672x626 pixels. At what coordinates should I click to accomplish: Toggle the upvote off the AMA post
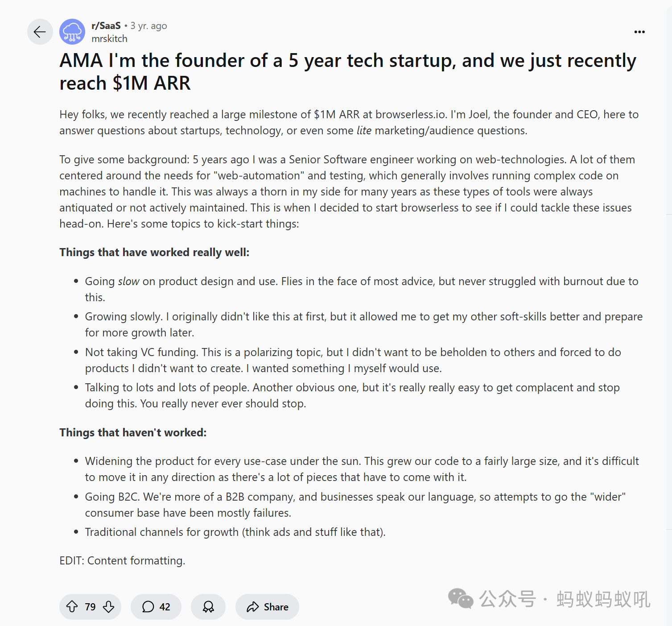[73, 607]
